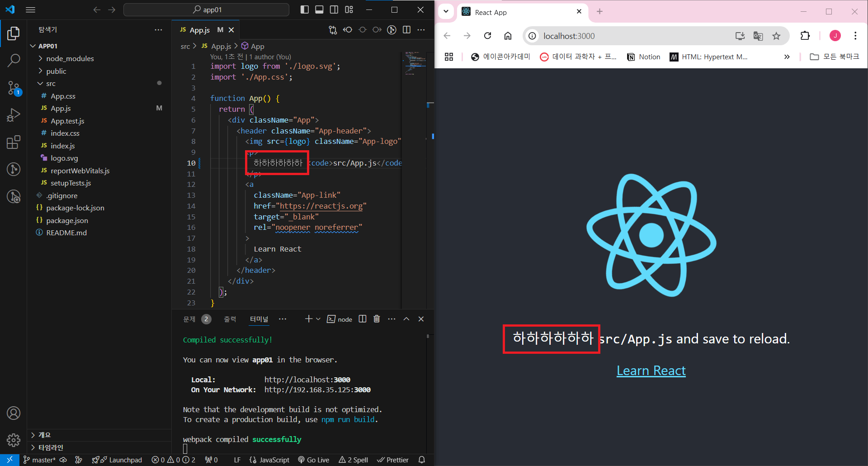Click App symbol in the breadcrumb

tap(258, 46)
